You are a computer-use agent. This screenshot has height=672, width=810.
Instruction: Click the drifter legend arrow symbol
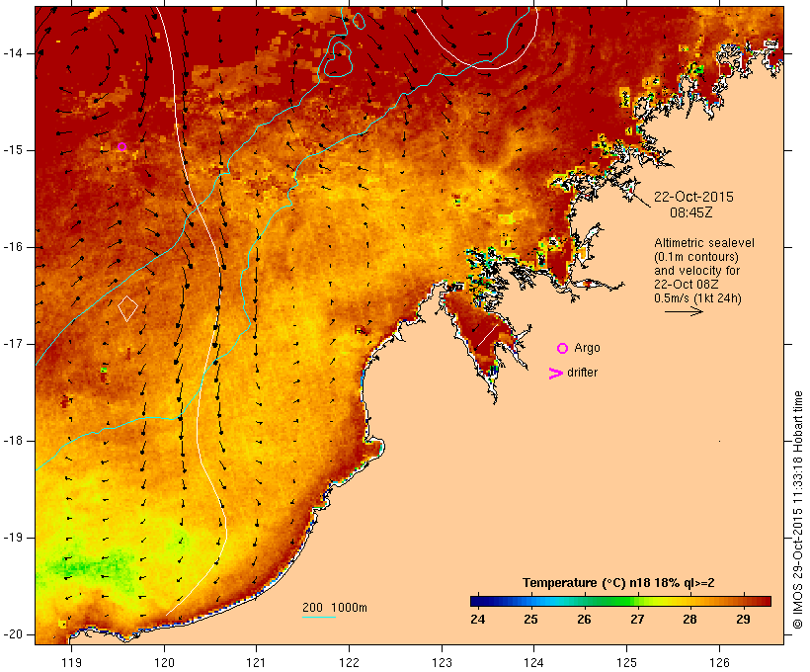(x=555, y=374)
